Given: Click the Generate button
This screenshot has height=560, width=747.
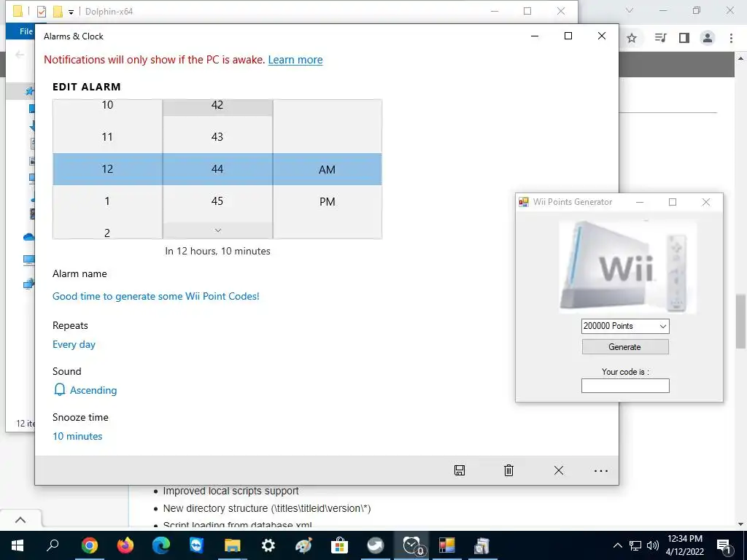Looking at the screenshot, I should [x=625, y=346].
